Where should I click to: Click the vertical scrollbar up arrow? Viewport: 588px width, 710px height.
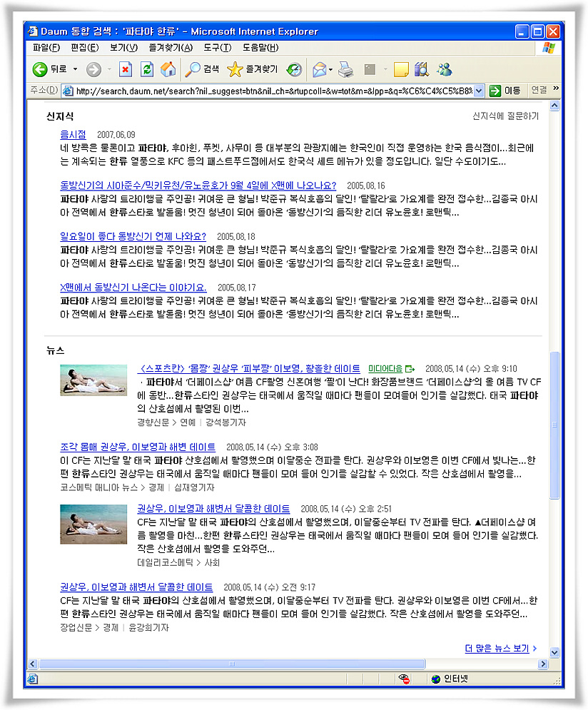[x=554, y=106]
